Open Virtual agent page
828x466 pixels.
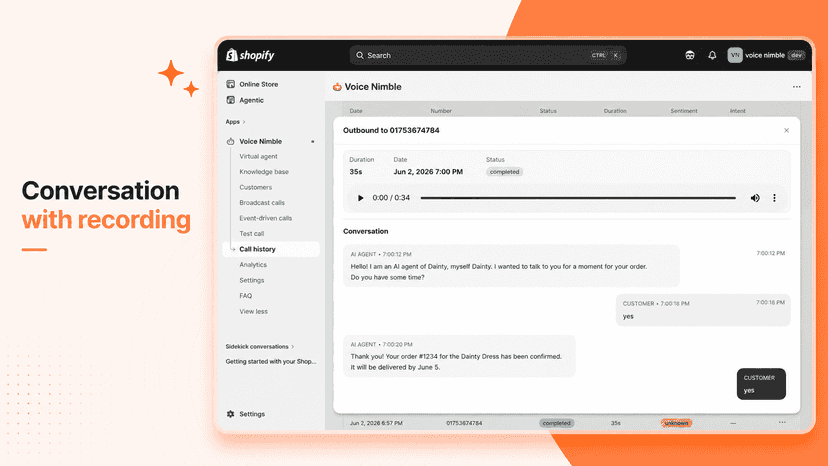tap(258, 156)
